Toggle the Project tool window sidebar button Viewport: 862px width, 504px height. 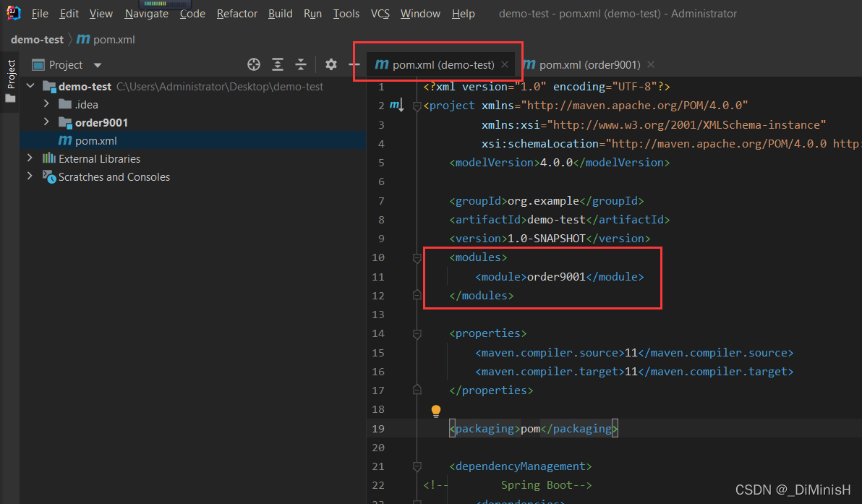[10, 81]
